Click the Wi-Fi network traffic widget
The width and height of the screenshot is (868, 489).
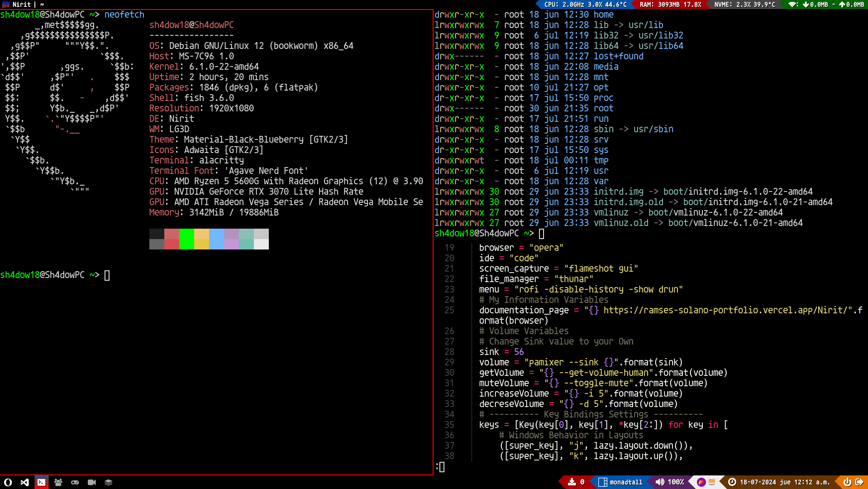tap(826, 5)
